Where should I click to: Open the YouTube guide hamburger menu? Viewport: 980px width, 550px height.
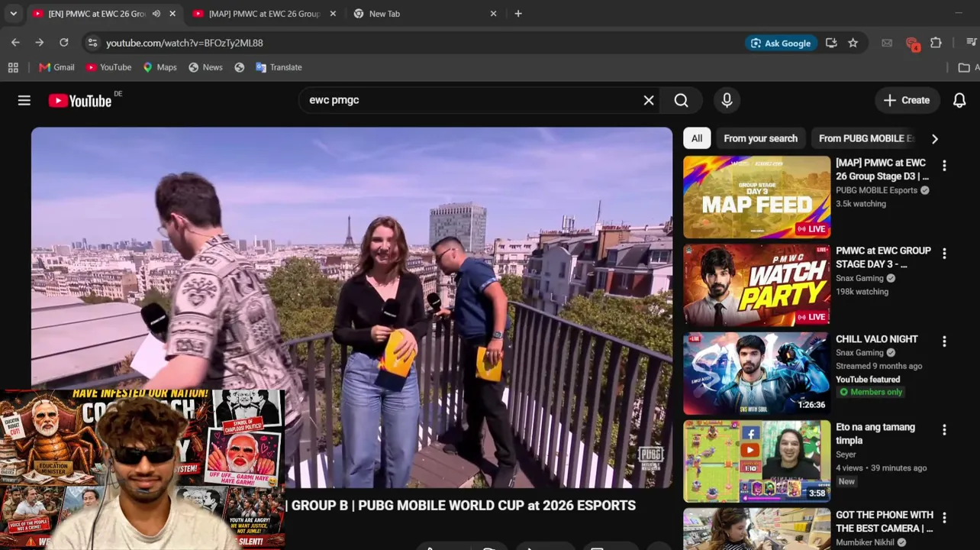click(x=24, y=100)
